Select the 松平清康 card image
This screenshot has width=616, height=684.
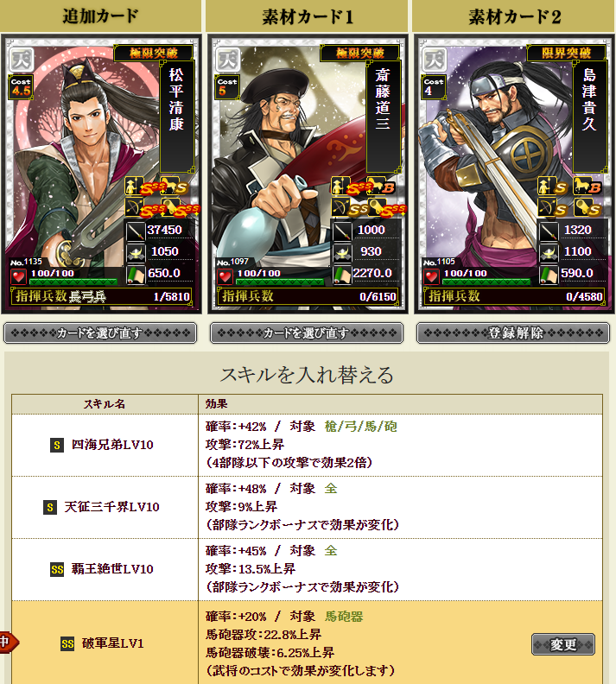pyautogui.click(x=101, y=174)
